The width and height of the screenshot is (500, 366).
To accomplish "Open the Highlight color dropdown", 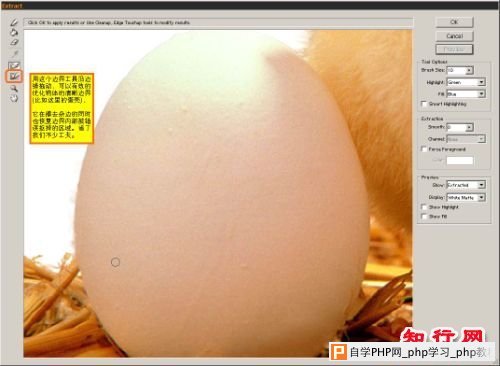I will (x=466, y=82).
